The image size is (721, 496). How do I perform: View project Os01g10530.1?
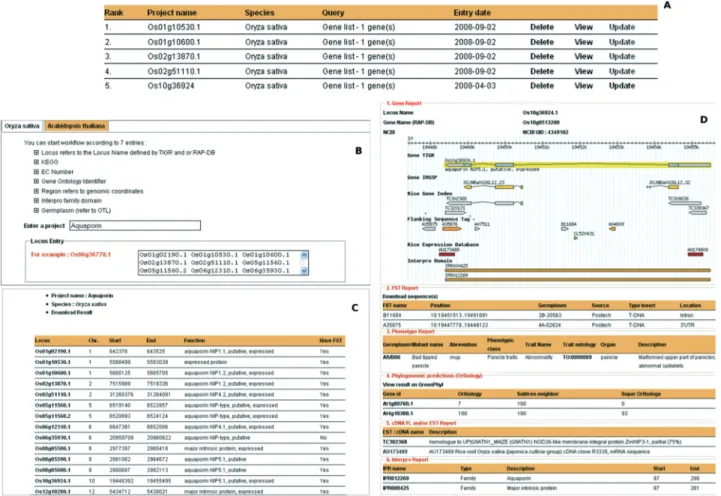(x=583, y=27)
